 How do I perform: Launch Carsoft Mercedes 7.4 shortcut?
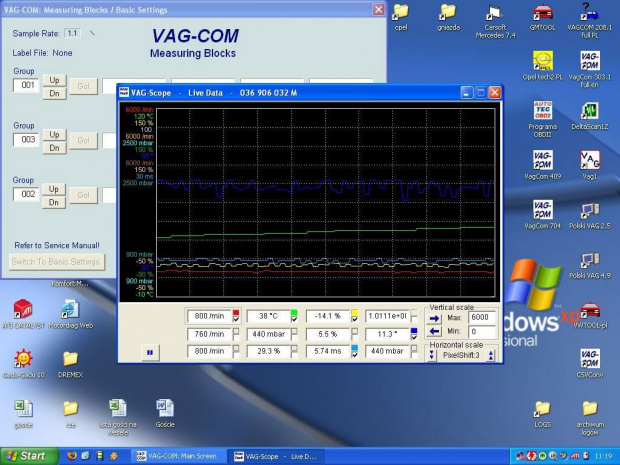point(495,21)
